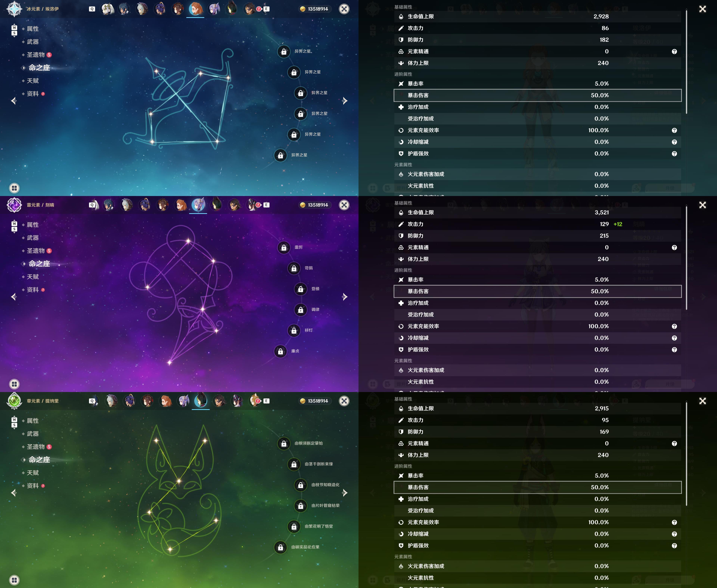Click the lock beside 由硕实品论应果
This screenshot has height=588, width=717.
click(280, 547)
